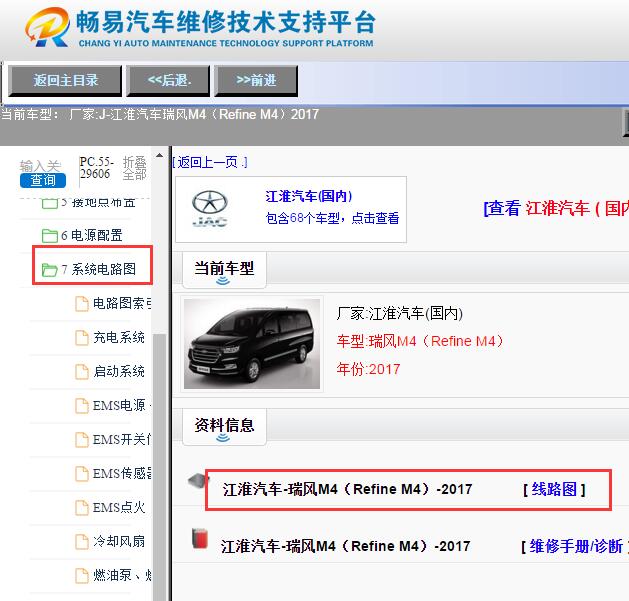This screenshot has width=629, height=601.
Task: Click the document icon of EMS开关
Action: (82, 440)
